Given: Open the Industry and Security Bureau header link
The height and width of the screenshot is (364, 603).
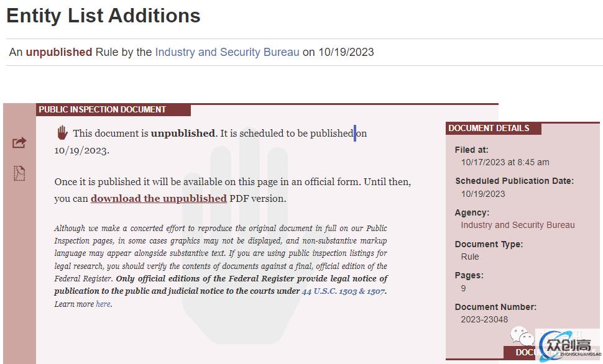Looking at the screenshot, I should point(227,52).
